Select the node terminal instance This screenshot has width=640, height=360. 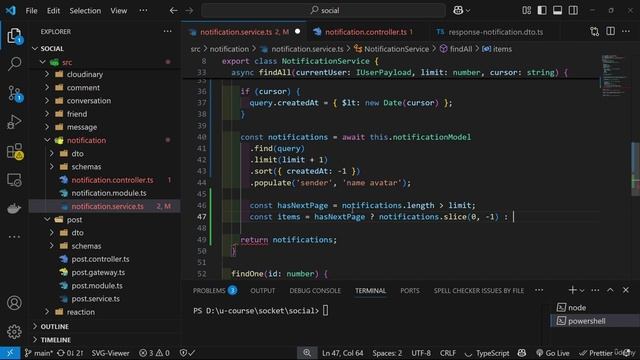pyautogui.click(x=594, y=308)
